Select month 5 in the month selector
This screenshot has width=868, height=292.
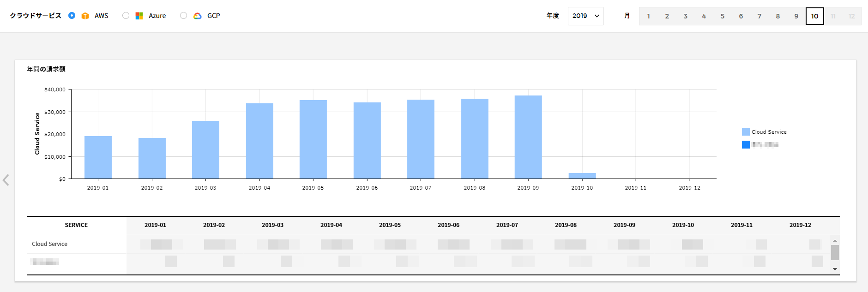(x=722, y=16)
